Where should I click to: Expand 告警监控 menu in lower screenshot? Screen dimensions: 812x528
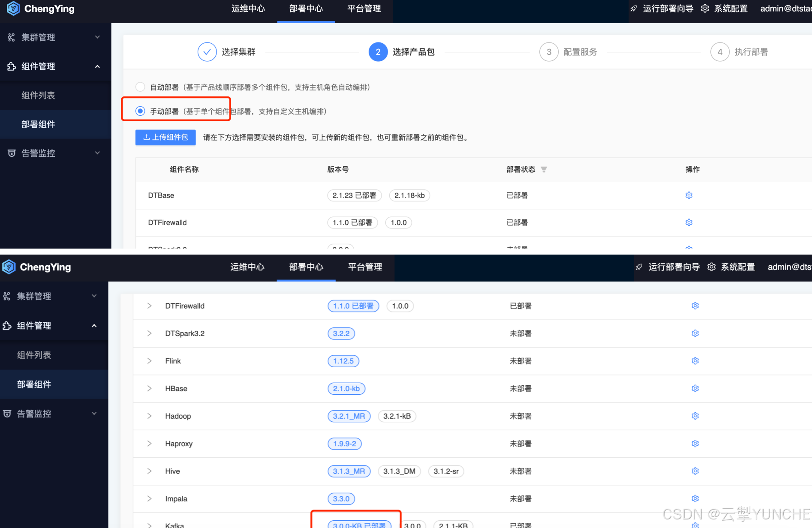click(x=54, y=414)
